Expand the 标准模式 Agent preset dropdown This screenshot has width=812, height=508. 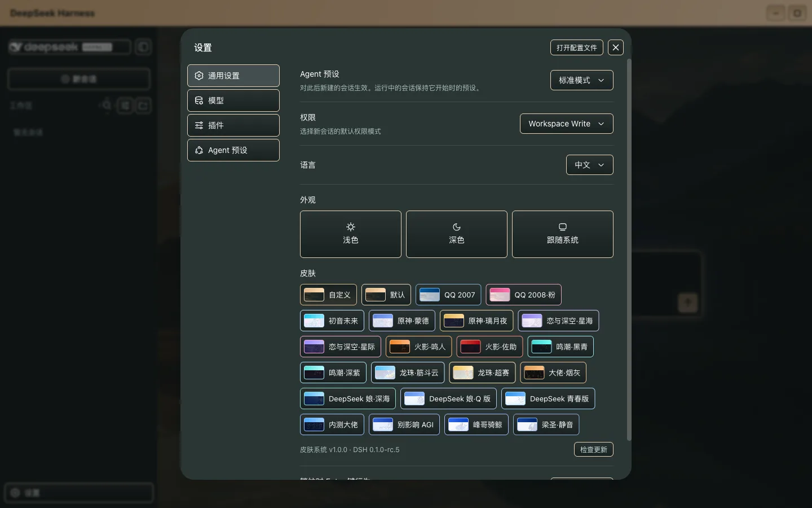(581, 80)
